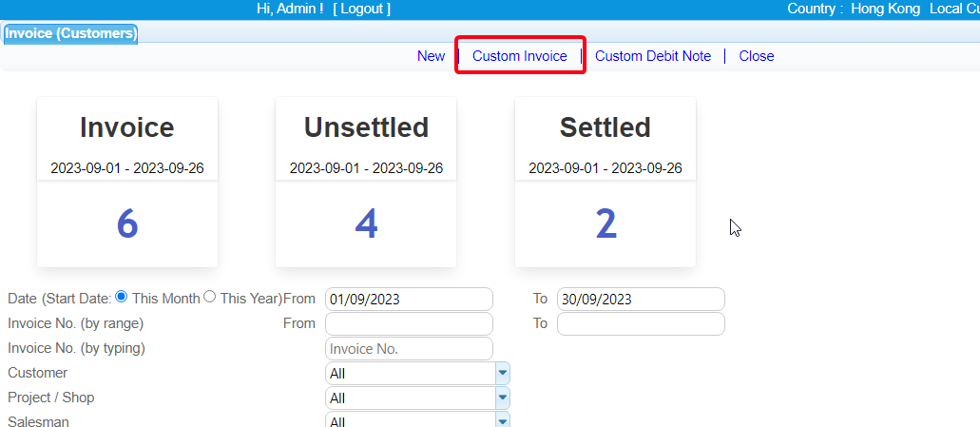
Task: Click the New menu link
Action: click(x=431, y=56)
